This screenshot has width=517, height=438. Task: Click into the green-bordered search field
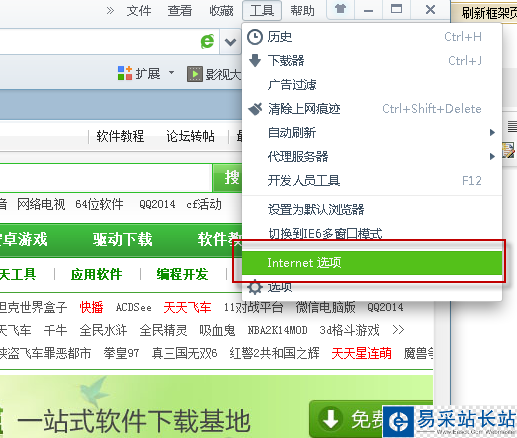pos(106,177)
